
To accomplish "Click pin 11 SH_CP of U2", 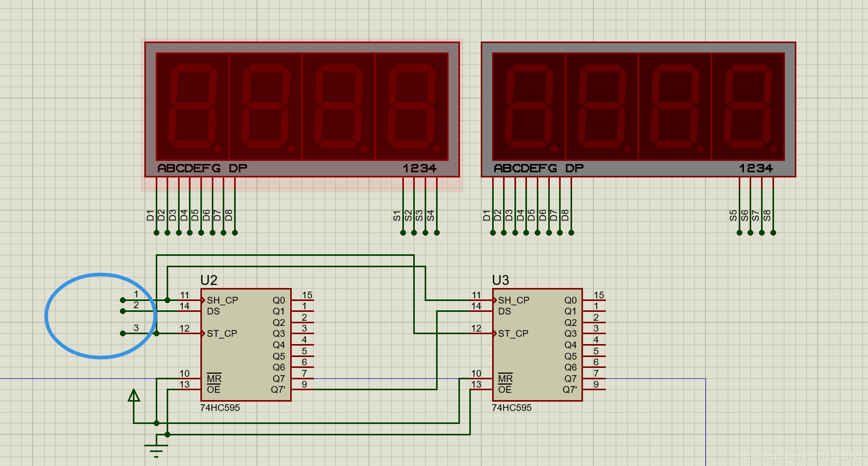I will (190, 300).
